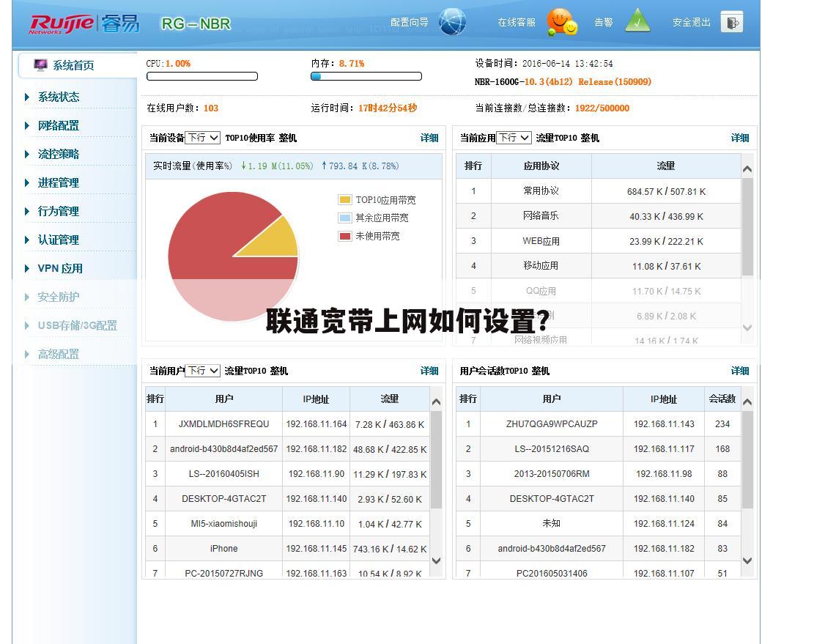Click the TOP10应用带宽 yellow legend swatch

click(x=344, y=200)
